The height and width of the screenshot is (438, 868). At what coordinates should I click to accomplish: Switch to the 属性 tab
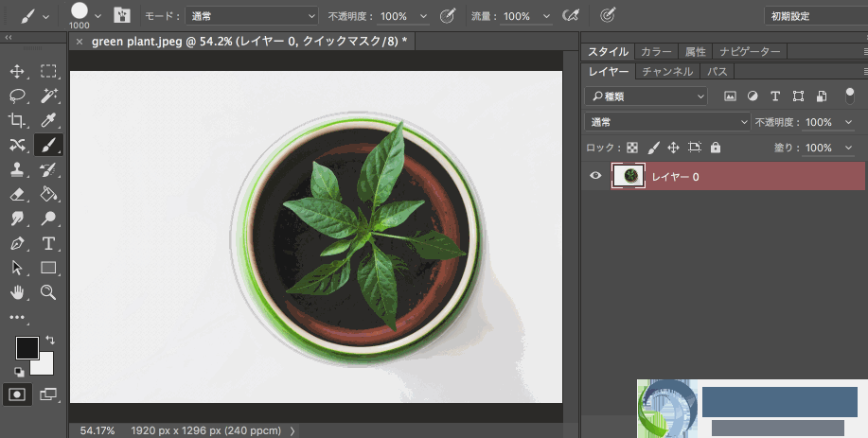[x=696, y=51]
